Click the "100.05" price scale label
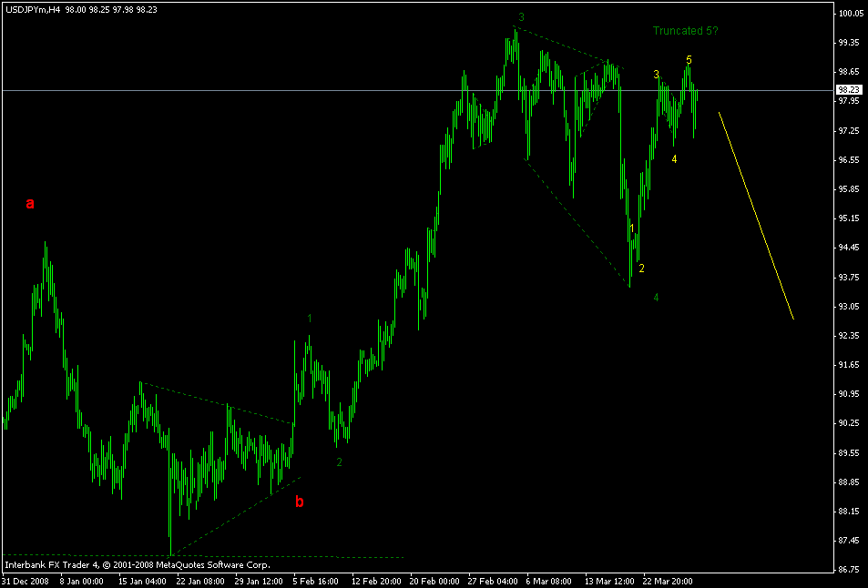868x588 pixels. coord(853,13)
